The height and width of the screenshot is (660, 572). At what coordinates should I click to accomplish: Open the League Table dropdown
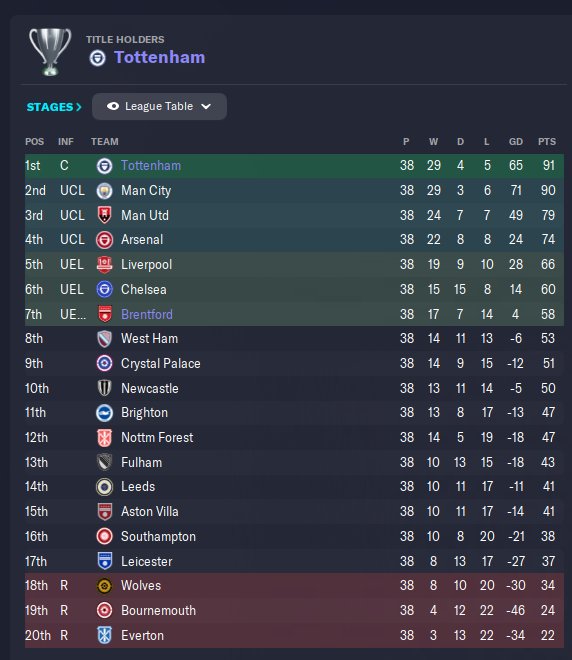[x=160, y=106]
